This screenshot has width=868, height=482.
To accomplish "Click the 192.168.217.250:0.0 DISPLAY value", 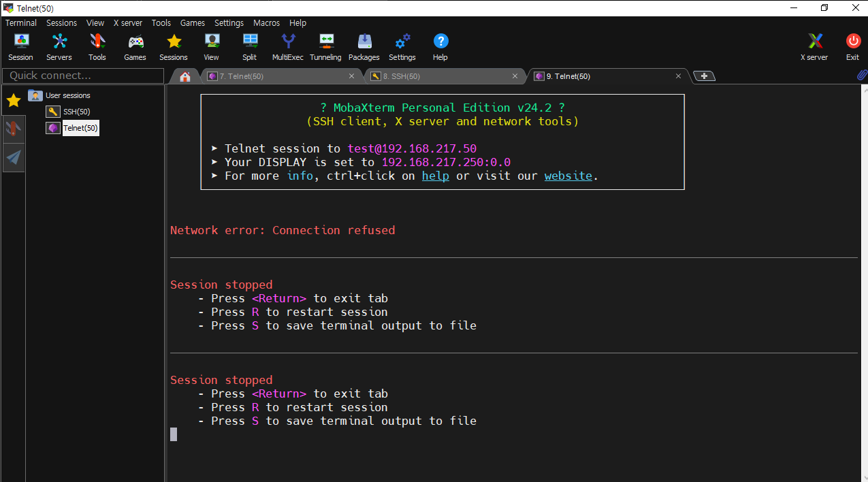I will pyautogui.click(x=446, y=162).
